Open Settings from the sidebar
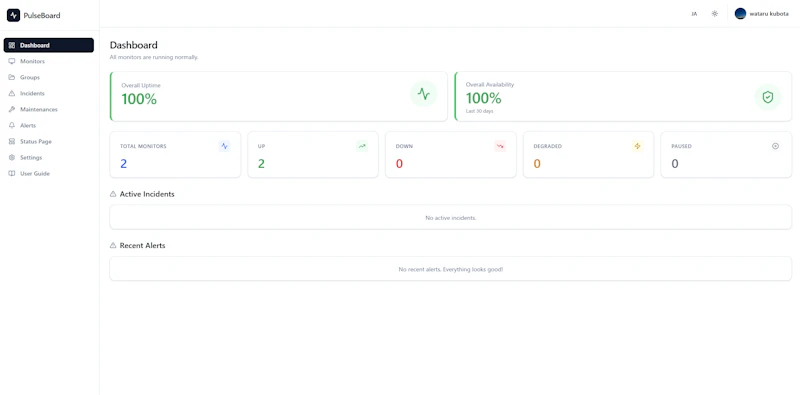This screenshot has width=800, height=395. point(48,158)
